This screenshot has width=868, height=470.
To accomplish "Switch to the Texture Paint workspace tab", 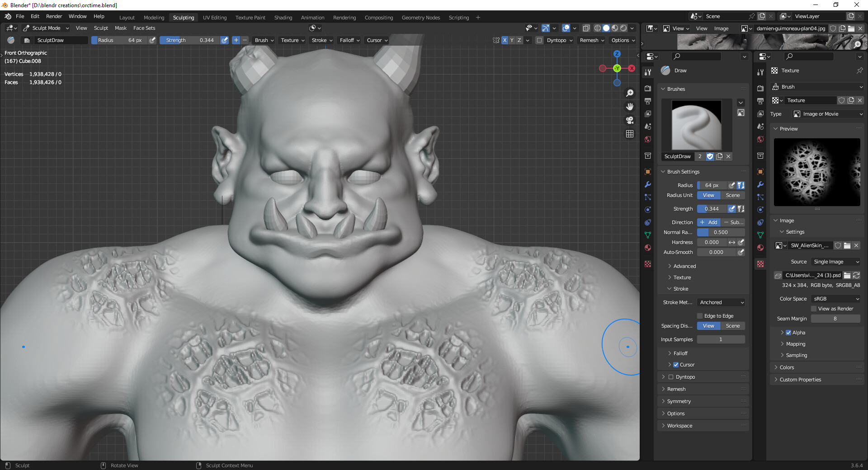I will tap(250, 17).
